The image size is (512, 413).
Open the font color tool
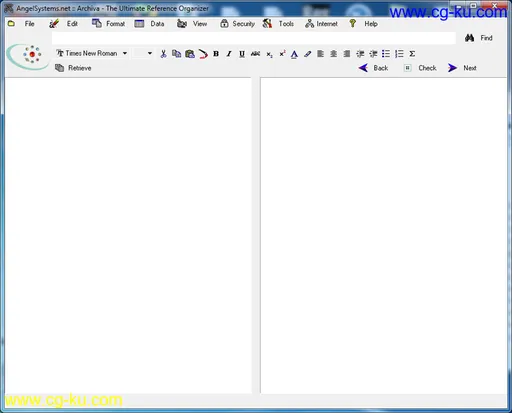point(294,54)
